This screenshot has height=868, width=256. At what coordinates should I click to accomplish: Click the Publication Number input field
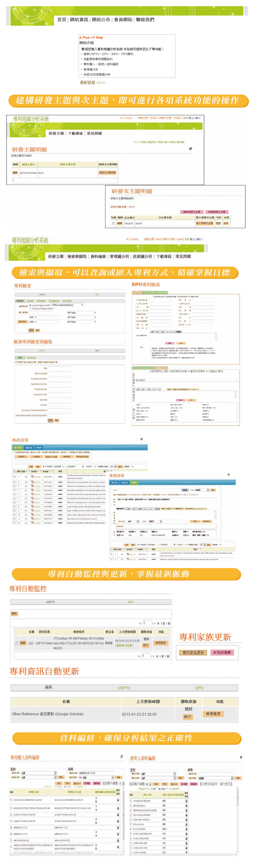point(59,379)
